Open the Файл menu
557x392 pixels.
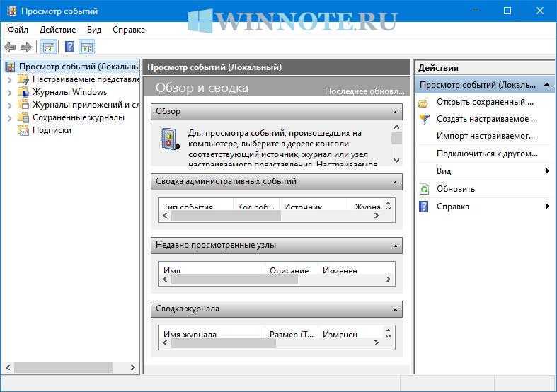click(x=18, y=30)
